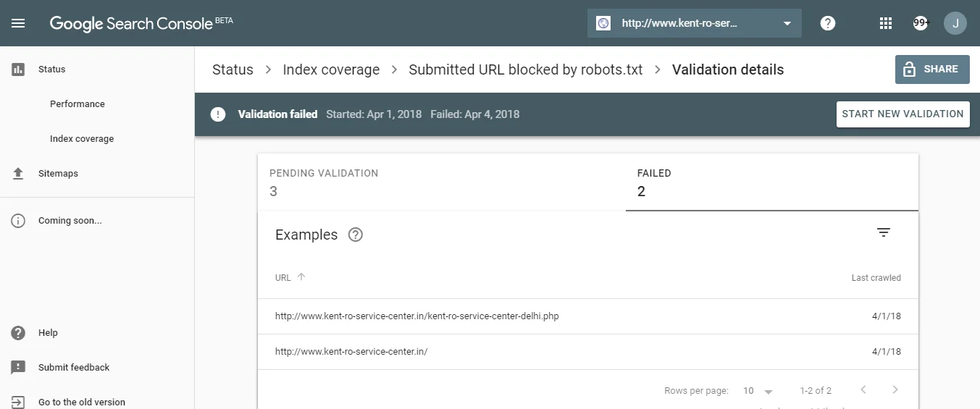The height and width of the screenshot is (409, 980).
Task: Open the property selector dropdown
Action: click(695, 23)
